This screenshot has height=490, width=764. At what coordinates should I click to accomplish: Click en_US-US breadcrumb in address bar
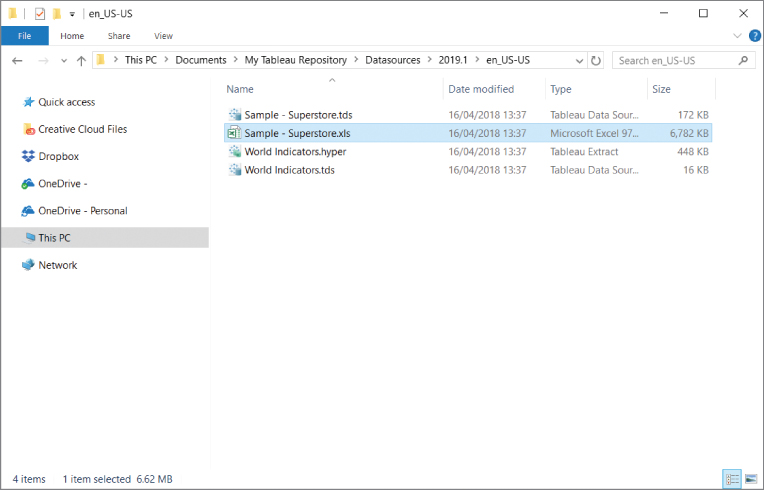click(x=508, y=60)
